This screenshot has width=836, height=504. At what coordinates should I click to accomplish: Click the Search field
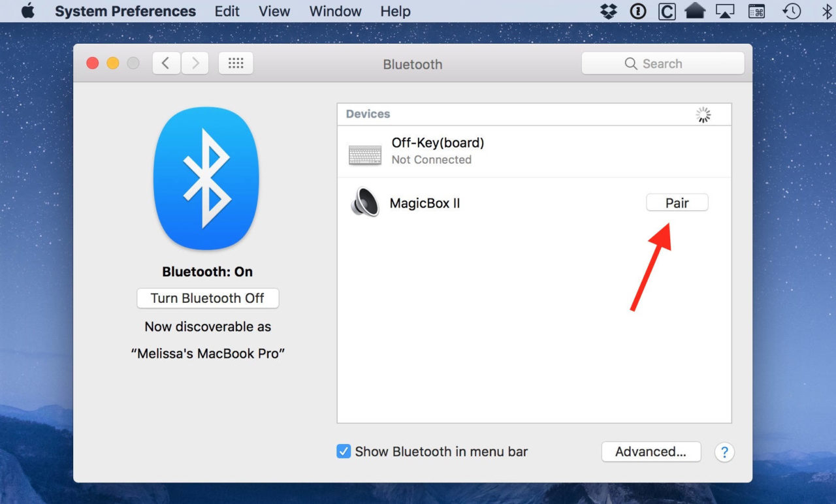(x=662, y=63)
